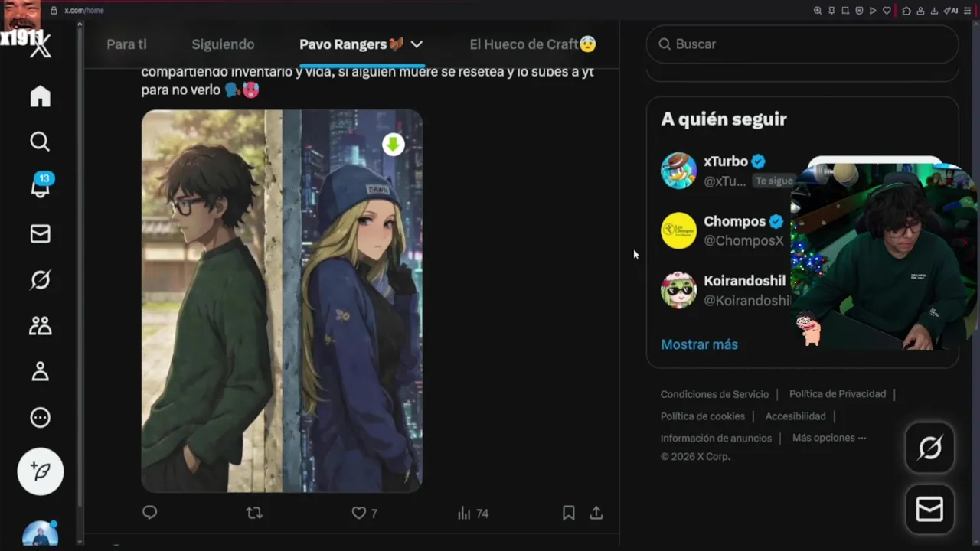980x551 pixels.
Task: Click browser zoom magnifier icon
Action: (x=818, y=11)
